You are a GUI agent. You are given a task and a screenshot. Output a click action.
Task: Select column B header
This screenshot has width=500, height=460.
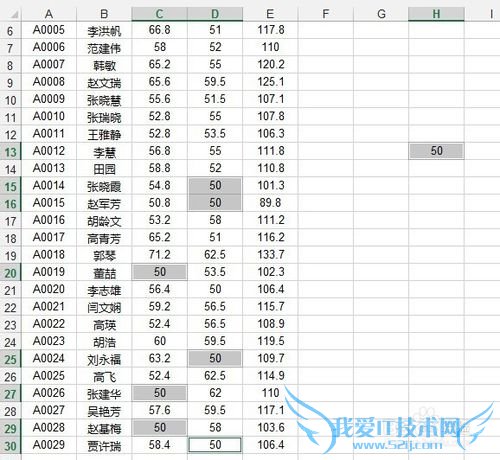tap(104, 14)
